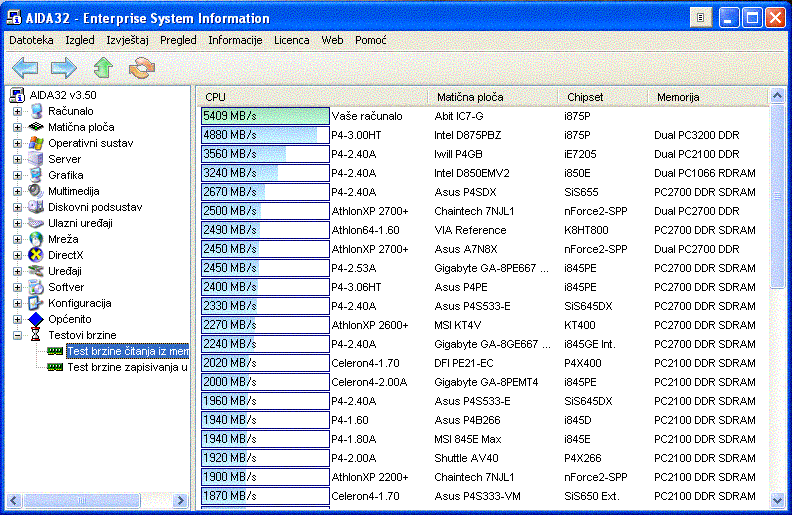Open the Pomoć menu
The height and width of the screenshot is (515, 792).
point(370,40)
